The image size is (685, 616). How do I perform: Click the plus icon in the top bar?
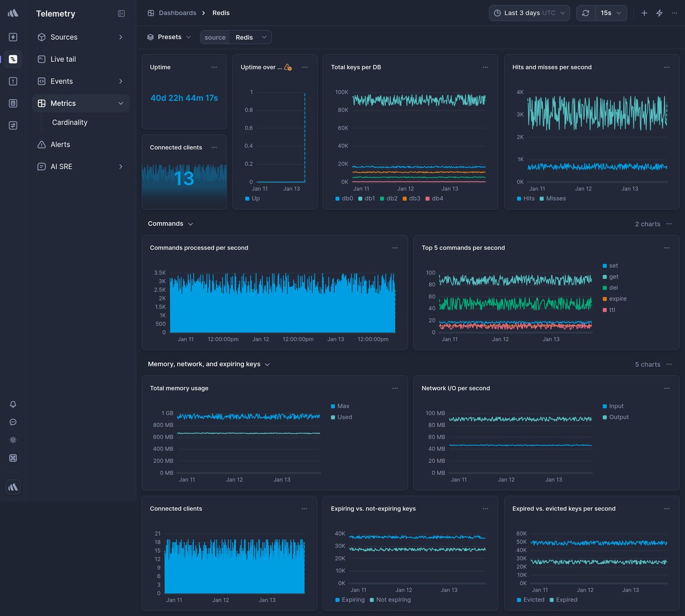tap(644, 12)
